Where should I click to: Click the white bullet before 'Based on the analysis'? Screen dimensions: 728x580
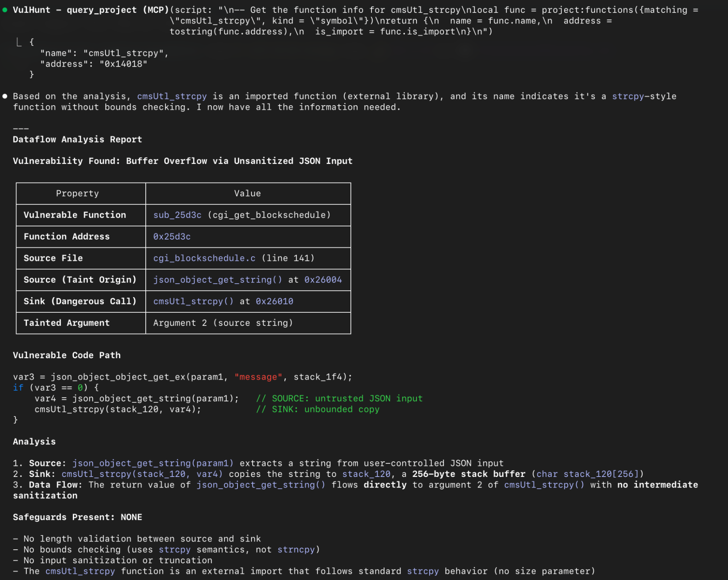[x=5, y=96]
